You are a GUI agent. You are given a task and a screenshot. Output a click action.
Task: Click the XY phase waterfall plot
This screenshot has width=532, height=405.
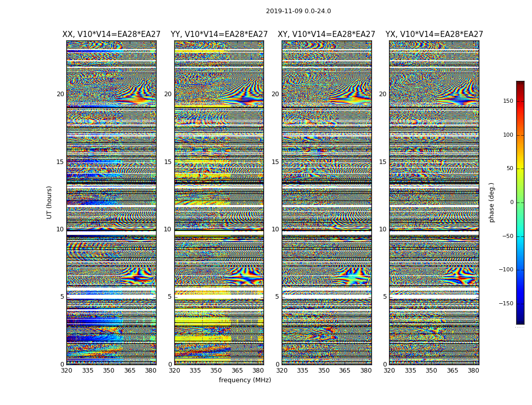326,202
